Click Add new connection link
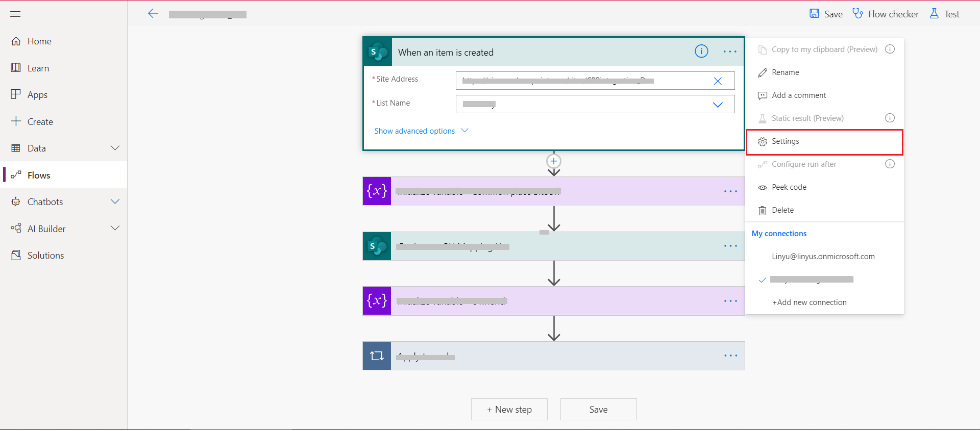This screenshot has width=980, height=431. tap(810, 302)
